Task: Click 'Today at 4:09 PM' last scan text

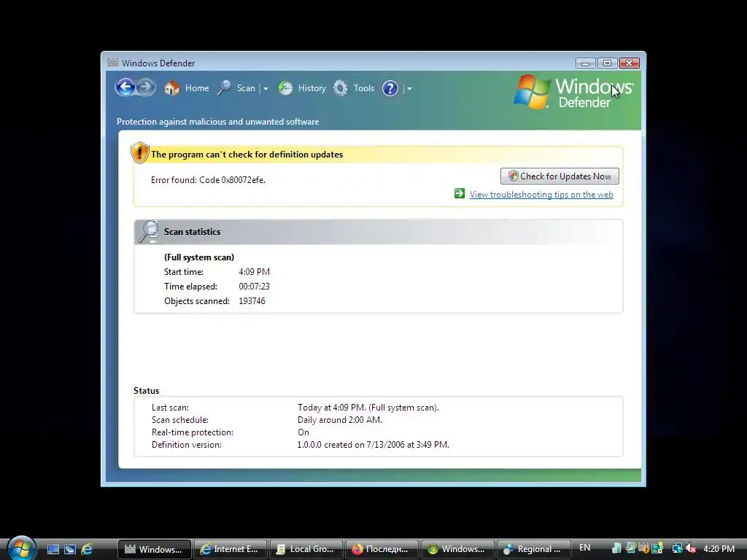Action: [332, 408]
